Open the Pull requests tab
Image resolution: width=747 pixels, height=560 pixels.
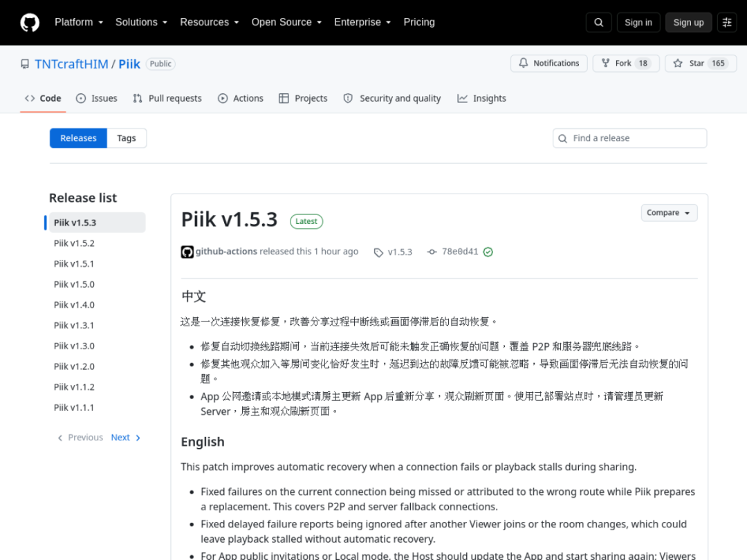(x=167, y=98)
